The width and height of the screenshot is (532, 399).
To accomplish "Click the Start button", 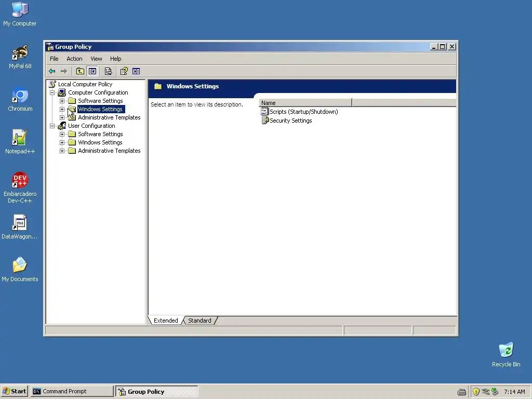I will click(15, 391).
